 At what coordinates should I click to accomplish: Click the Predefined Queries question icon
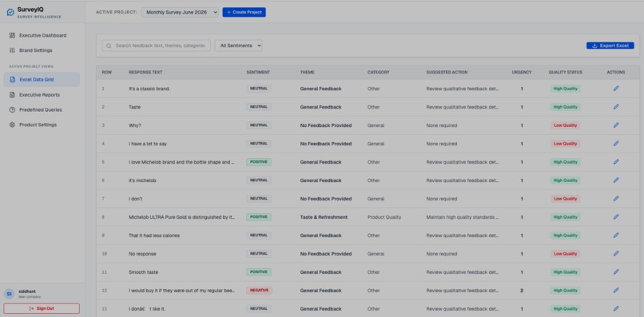(x=12, y=109)
